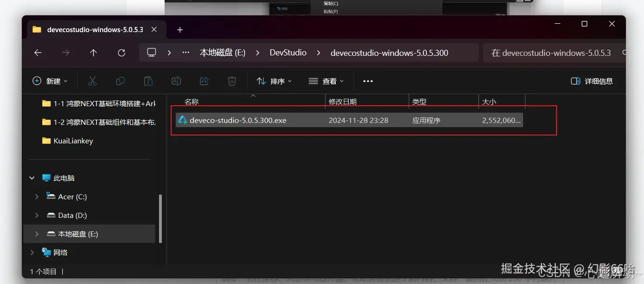Click DevStudio in the address bar
This screenshot has height=284, width=644.
click(x=288, y=53)
